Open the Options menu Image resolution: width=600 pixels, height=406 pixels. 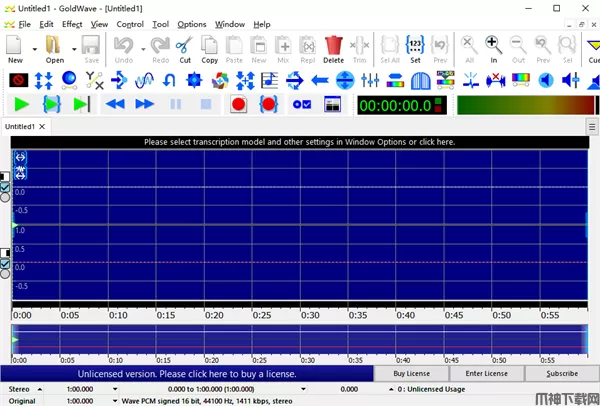pyautogui.click(x=192, y=24)
